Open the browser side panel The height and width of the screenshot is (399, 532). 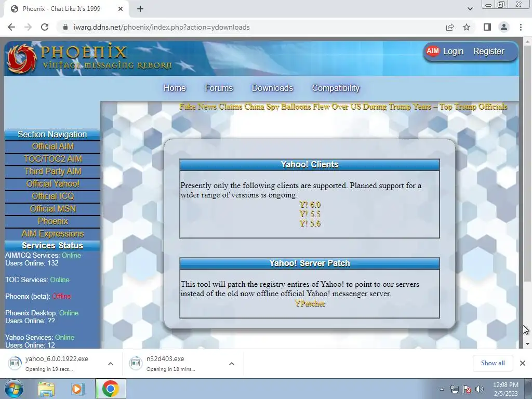coord(487,27)
